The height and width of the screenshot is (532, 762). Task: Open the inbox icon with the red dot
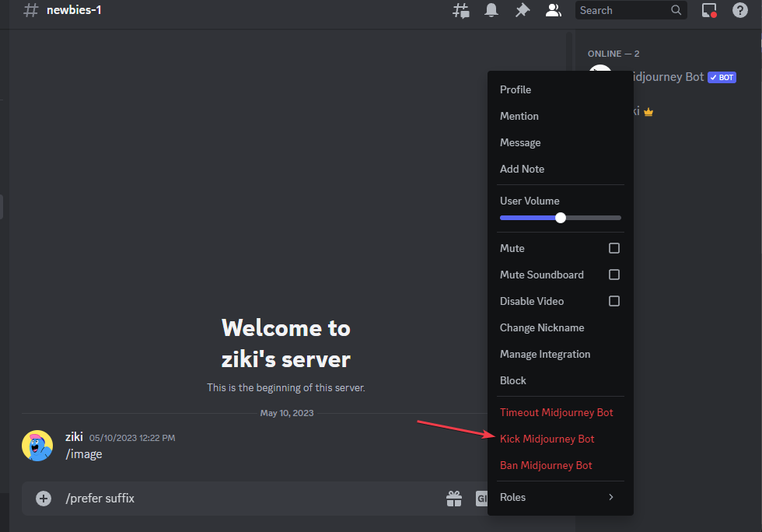point(709,10)
